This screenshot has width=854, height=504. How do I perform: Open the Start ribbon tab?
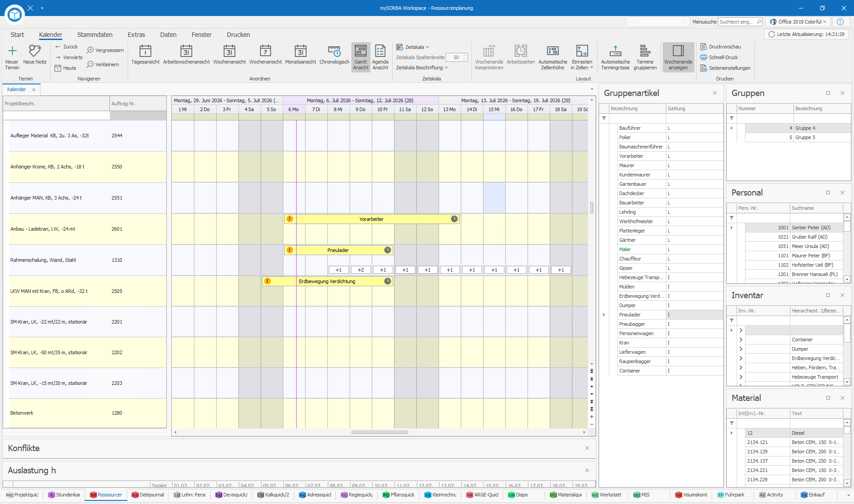pos(17,35)
